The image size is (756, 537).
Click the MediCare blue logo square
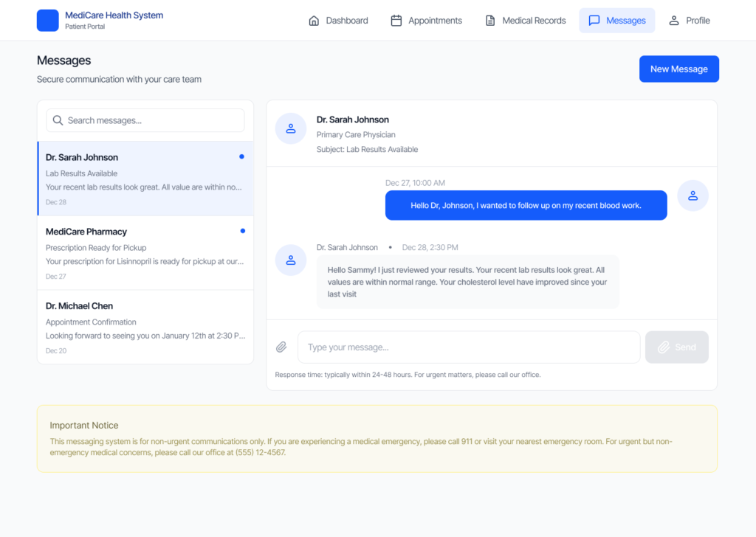[x=47, y=21]
